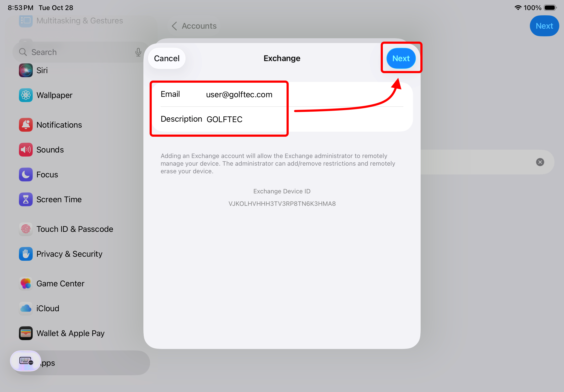
Task: Tap the Notifications bell icon
Action: click(26, 125)
